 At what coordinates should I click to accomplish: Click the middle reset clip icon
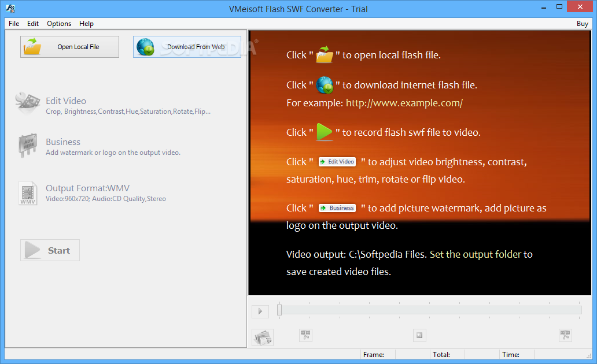pos(419,335)
